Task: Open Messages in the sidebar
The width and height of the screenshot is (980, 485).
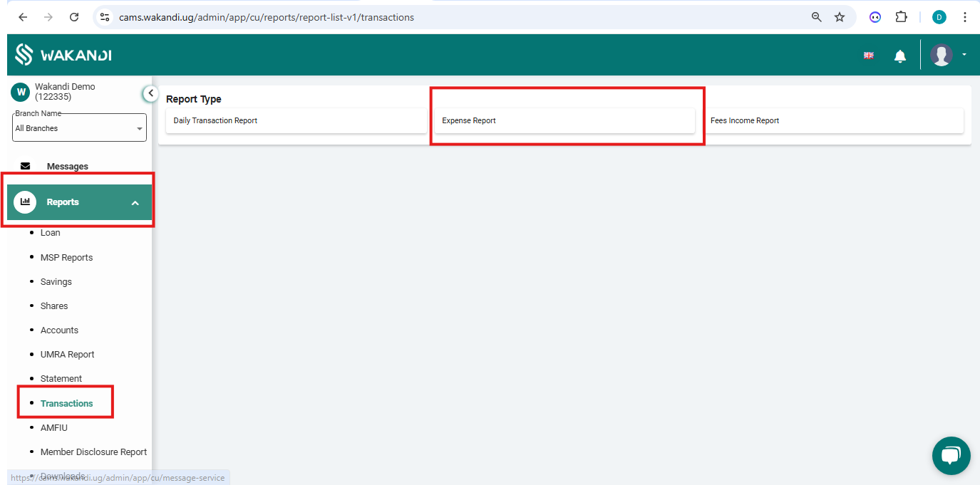Action: pyautogui.click(x=68, y=167)
